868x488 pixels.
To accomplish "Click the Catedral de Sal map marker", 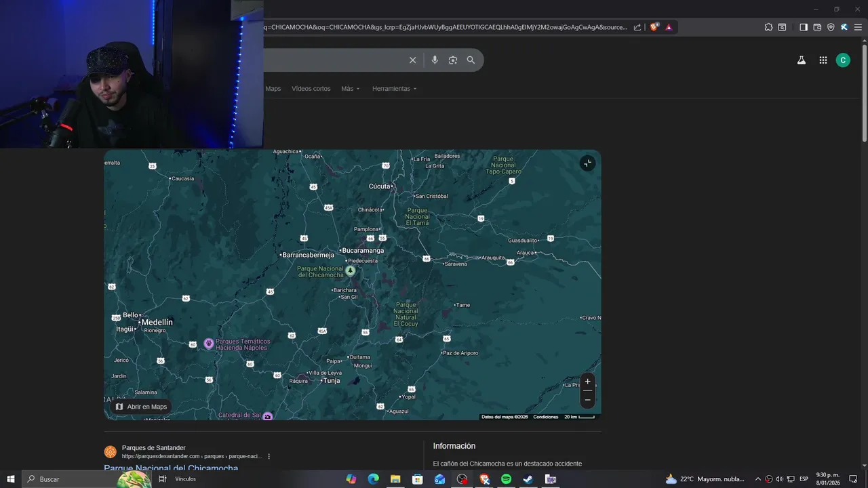I will click(268, 416).
